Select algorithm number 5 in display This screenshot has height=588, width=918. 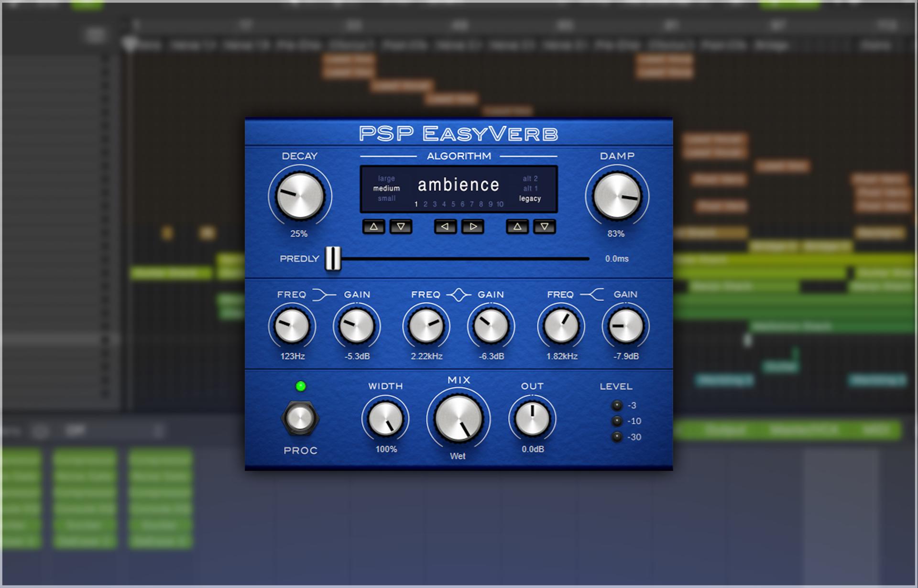(453, 204)
